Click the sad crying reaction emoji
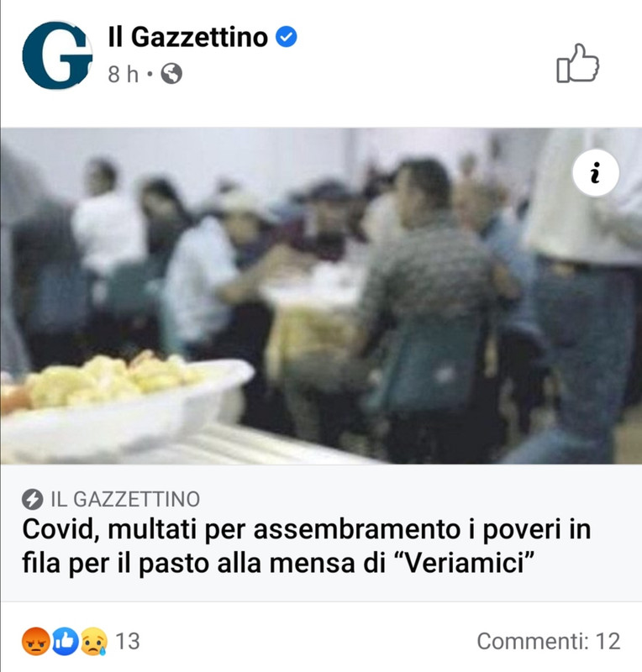The height and width of the screenshot is (672, 642). [94, 641]
